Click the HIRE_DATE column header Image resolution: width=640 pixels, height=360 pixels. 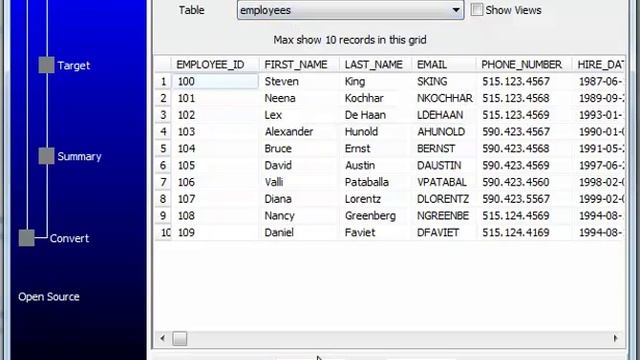(599, 64)
